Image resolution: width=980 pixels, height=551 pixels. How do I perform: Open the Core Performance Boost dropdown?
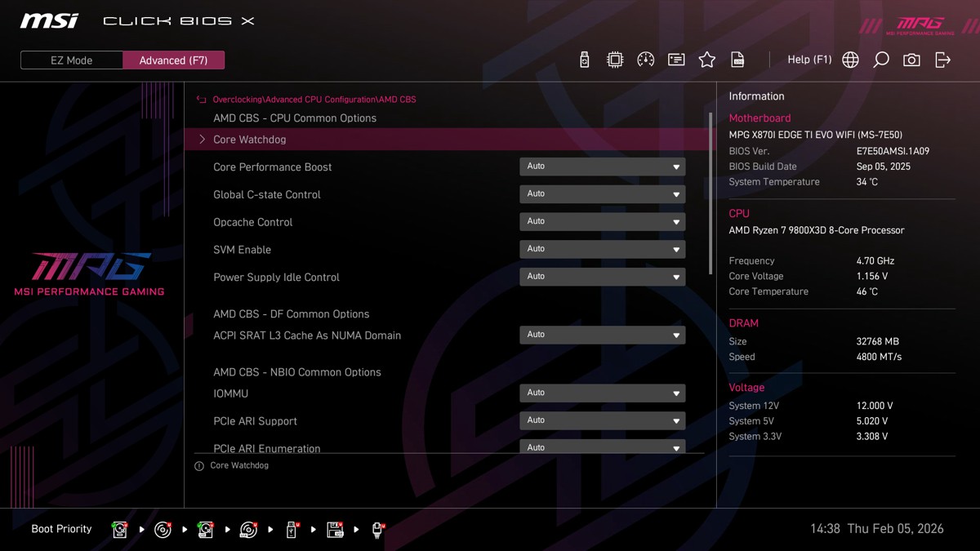602,167
